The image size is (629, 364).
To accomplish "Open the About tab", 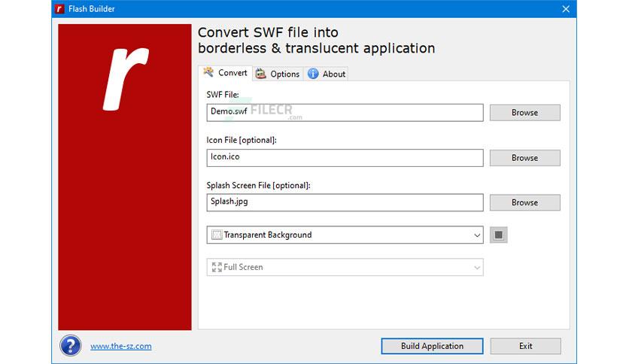I will (x=326, y=74).
